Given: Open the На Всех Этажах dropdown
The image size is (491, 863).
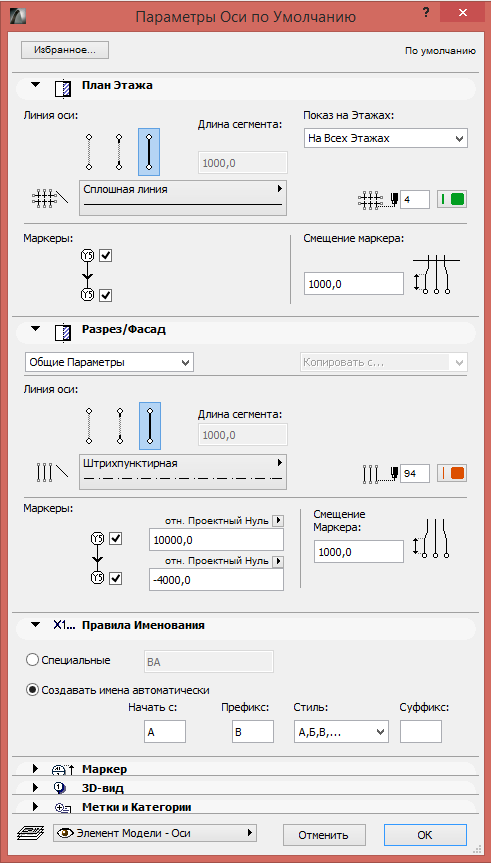Looking at the screenshot, I should 385,138.
